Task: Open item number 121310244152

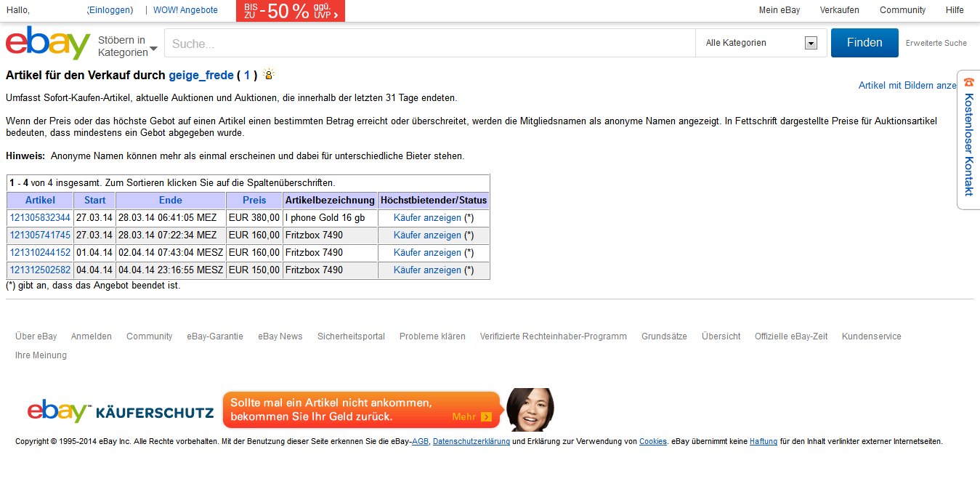Action: (x=40, y=252)
